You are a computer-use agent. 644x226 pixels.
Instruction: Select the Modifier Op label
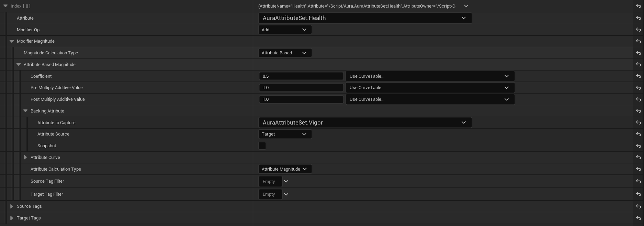[28, 30]
